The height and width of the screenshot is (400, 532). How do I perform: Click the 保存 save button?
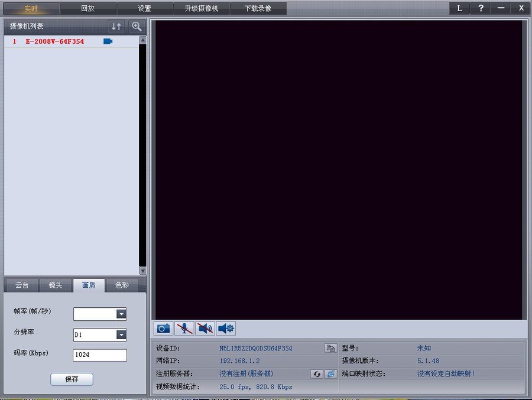click(x=71, y=379)
